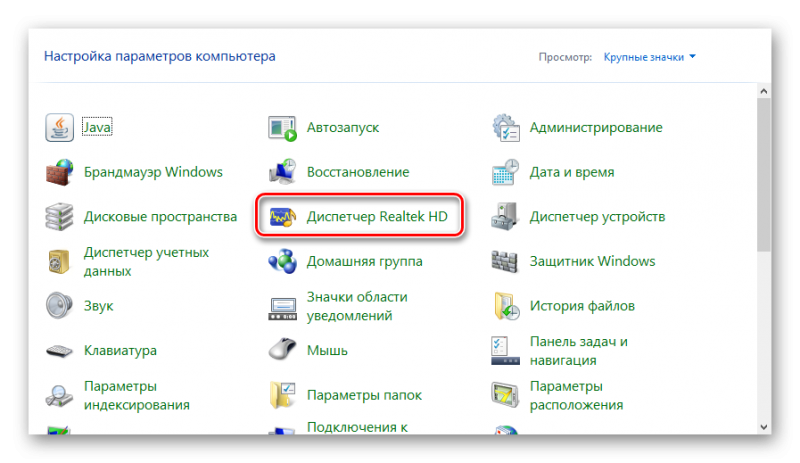Open the Домашняя группа spheres icon
Viewport: 800px width, 463px height.
click(282, 261)
